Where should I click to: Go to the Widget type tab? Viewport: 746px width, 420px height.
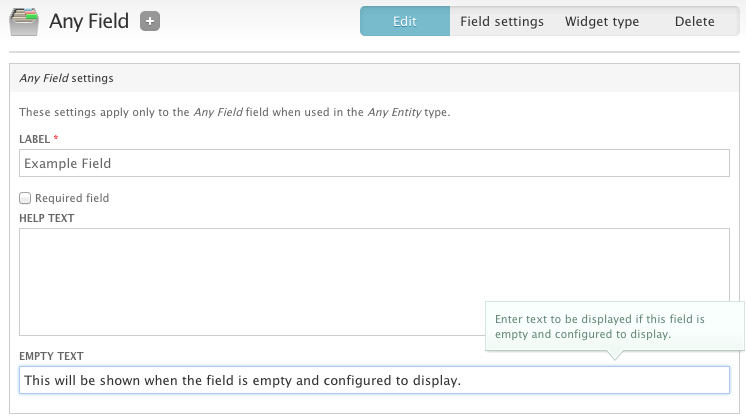pos(601,21)
